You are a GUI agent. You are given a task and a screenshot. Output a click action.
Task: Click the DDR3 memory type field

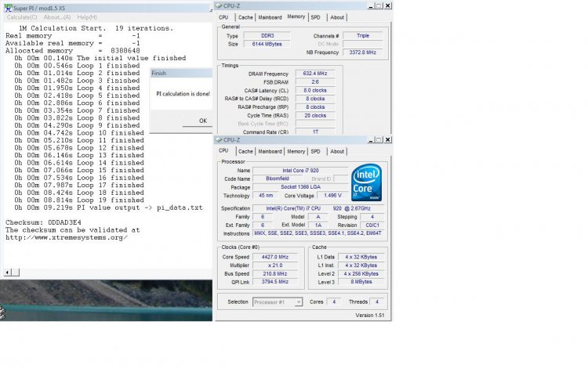pos(267,36)
